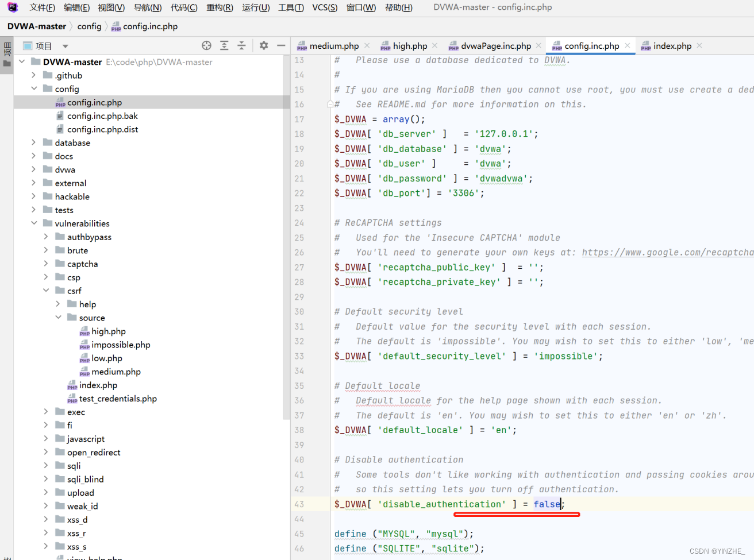The width and height of the screenshot is (754, 560).
Task: Open the 运行(U) menu
Action: (x=256, y=7)
